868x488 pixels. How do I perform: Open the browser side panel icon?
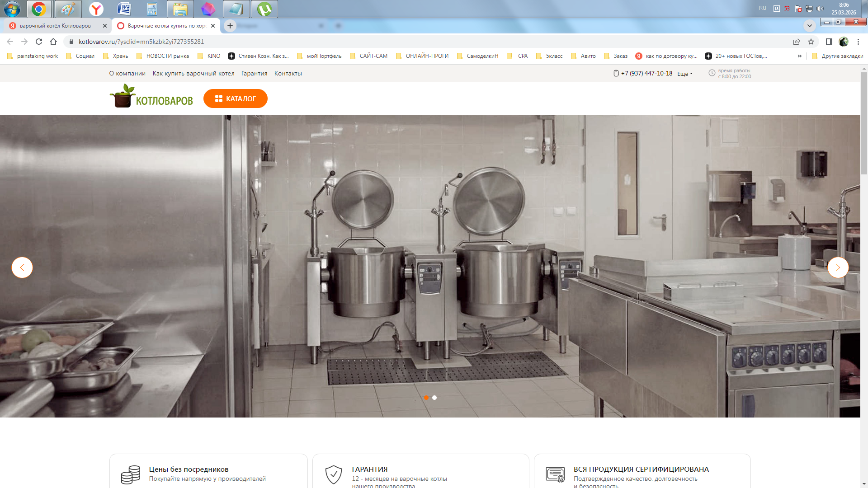(x=829, y=42)
